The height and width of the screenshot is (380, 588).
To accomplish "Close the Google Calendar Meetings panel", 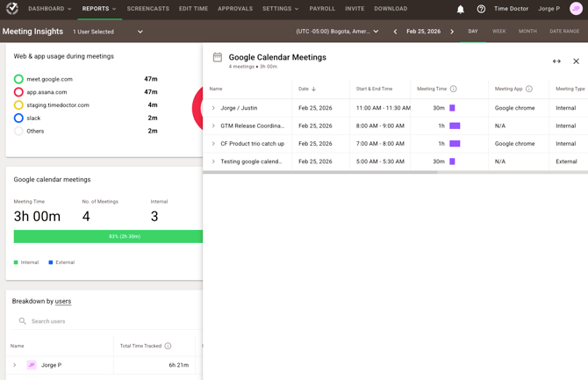I will tap(576, 61).
